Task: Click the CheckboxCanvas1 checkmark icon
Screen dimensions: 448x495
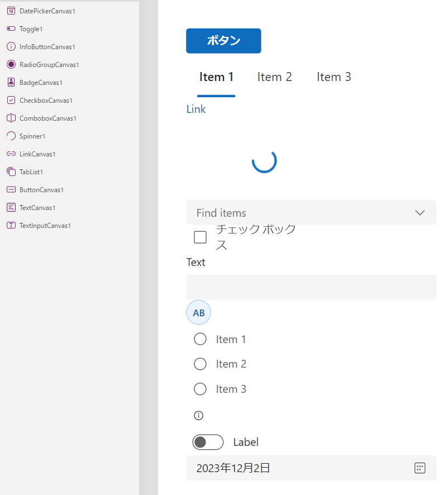Action: 11,101
